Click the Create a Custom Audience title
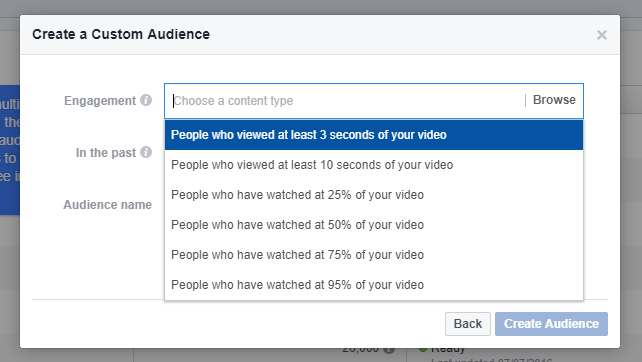642x362 pixels. pos(121,34)
